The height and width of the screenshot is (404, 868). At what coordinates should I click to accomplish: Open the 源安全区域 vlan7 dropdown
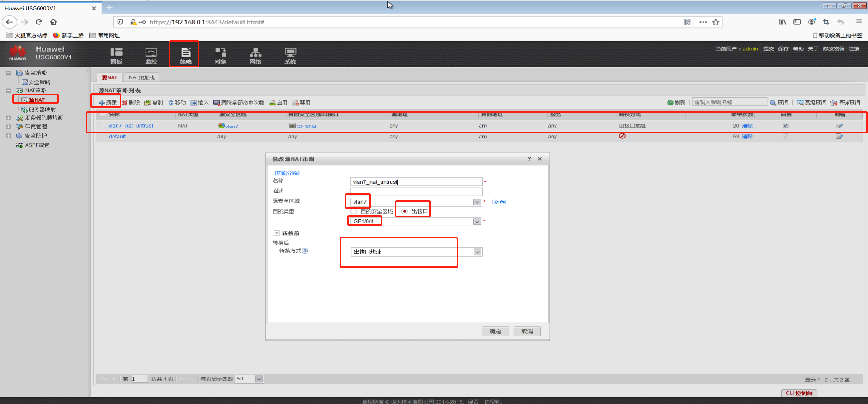click(477, 202)
